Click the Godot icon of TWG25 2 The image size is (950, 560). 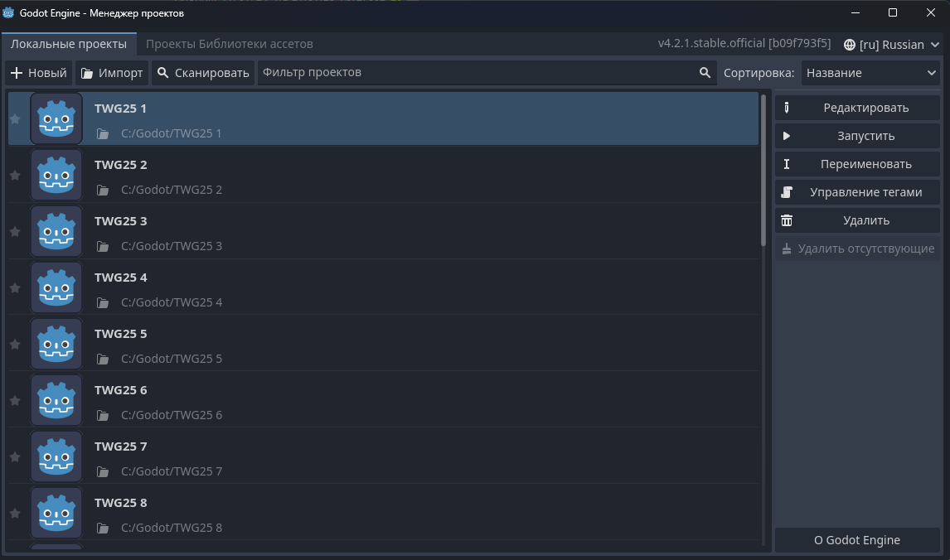pyautogui.click(x=56, y=175)
